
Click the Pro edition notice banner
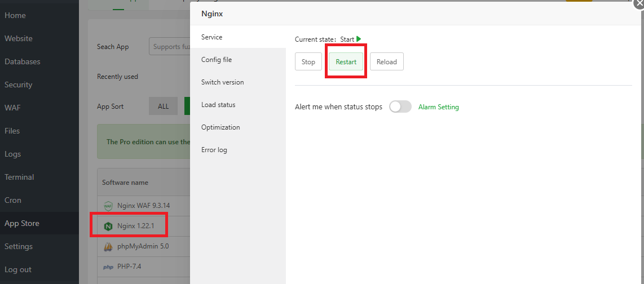[144, 141]
